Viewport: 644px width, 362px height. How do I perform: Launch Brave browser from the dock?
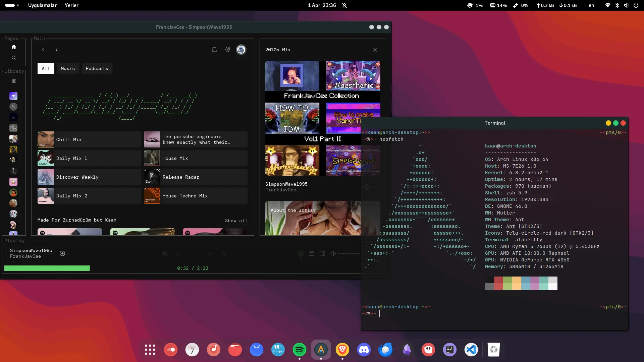pos(342,350)
